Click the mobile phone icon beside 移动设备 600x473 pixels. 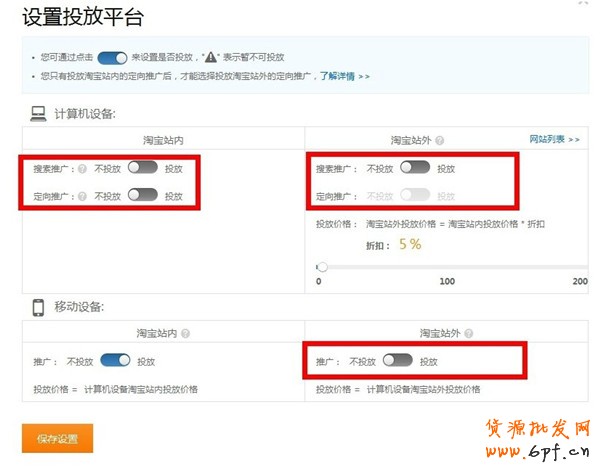coord(38,306)
